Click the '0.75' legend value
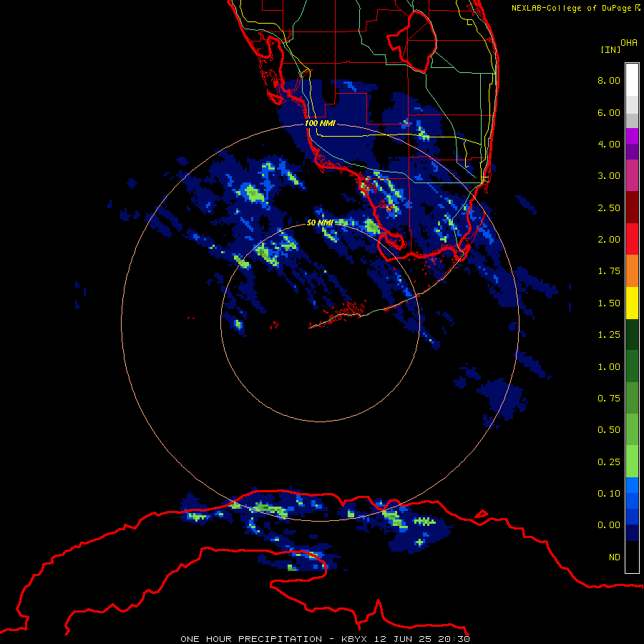The height and width of the screenshot is (644, 644). click(x=609, y=399)
